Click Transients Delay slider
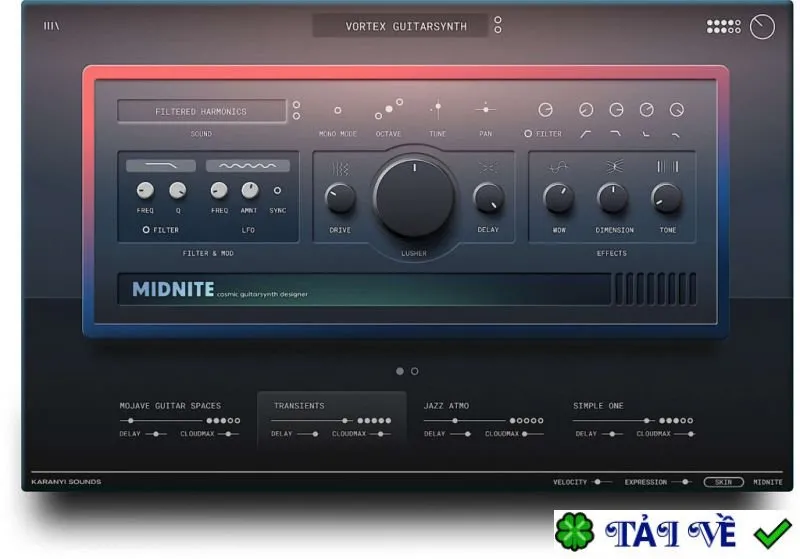Viewport: 800px width, 559px height. coord(308,434)
